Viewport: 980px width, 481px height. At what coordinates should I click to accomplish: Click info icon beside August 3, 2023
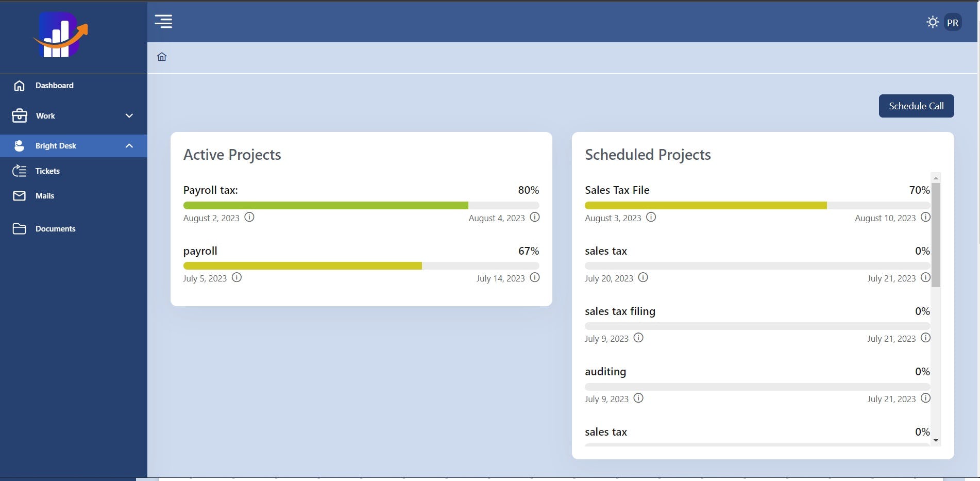(x=651, y=217)
